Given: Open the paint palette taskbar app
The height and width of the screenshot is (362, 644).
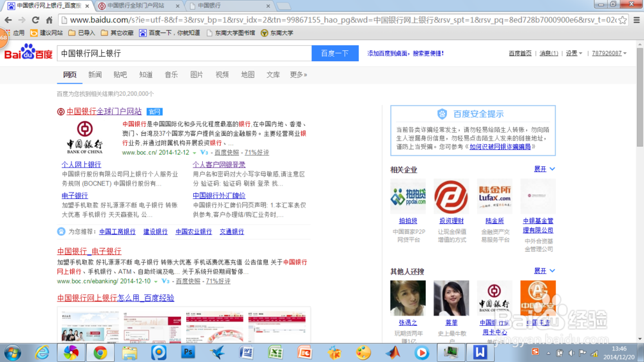Looking at the screenshot, I should (x=363, y=353).
